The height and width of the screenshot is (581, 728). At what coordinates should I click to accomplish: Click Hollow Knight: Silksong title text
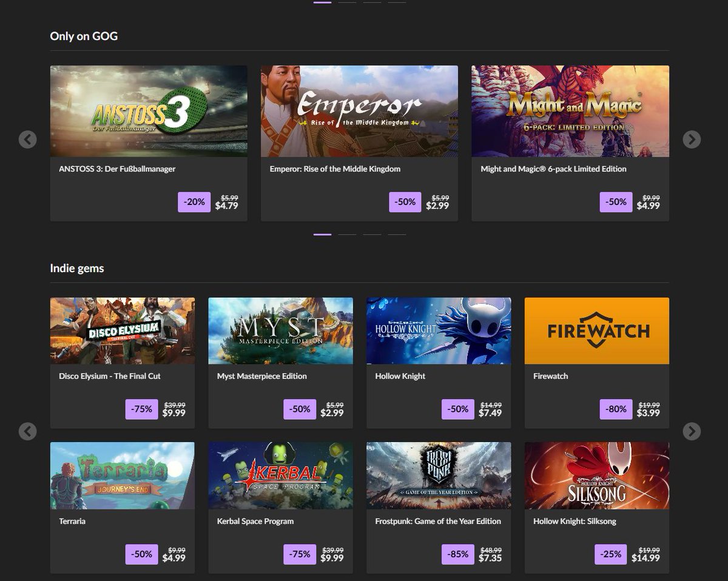pyautogui.click(x=575, y=521)
